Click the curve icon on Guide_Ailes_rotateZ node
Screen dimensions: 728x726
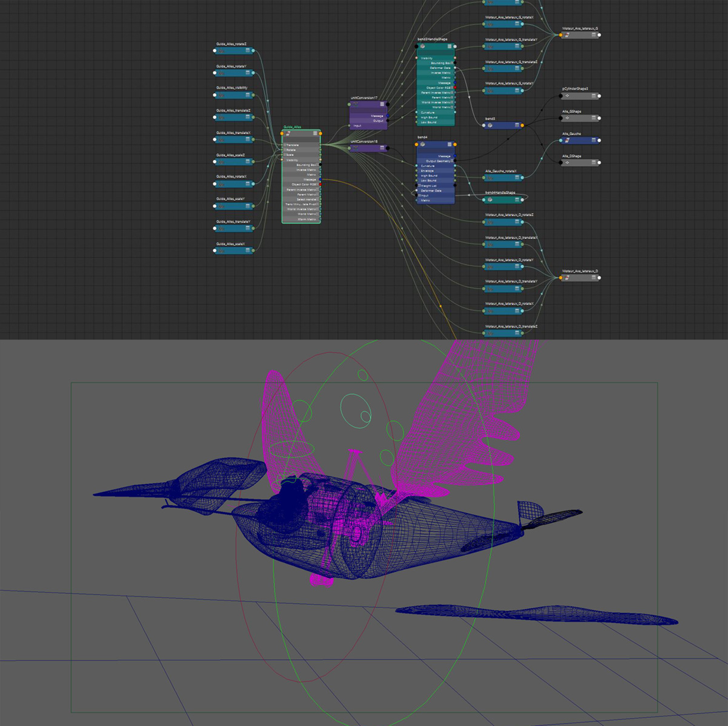[221, 51]
